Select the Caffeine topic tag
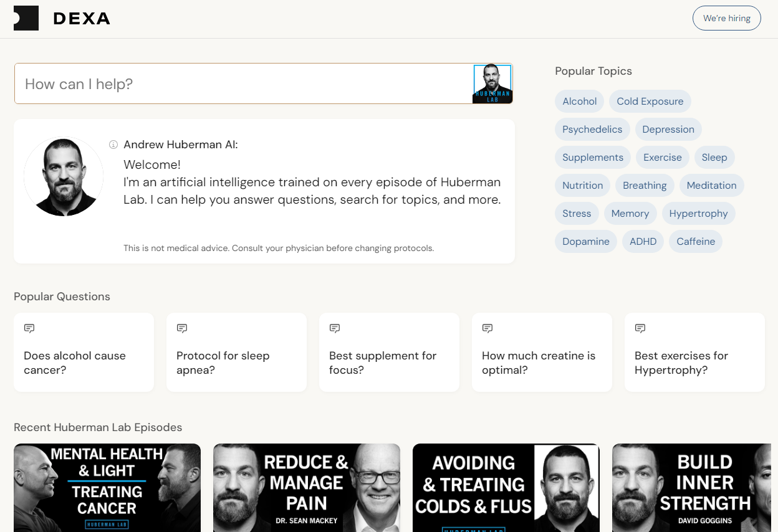 [696, 241]
